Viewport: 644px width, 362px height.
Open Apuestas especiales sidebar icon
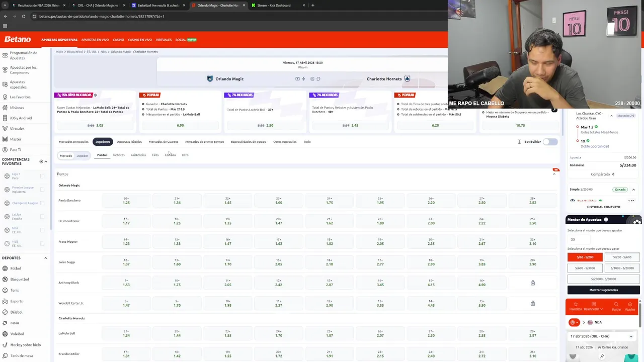point(5,84)
